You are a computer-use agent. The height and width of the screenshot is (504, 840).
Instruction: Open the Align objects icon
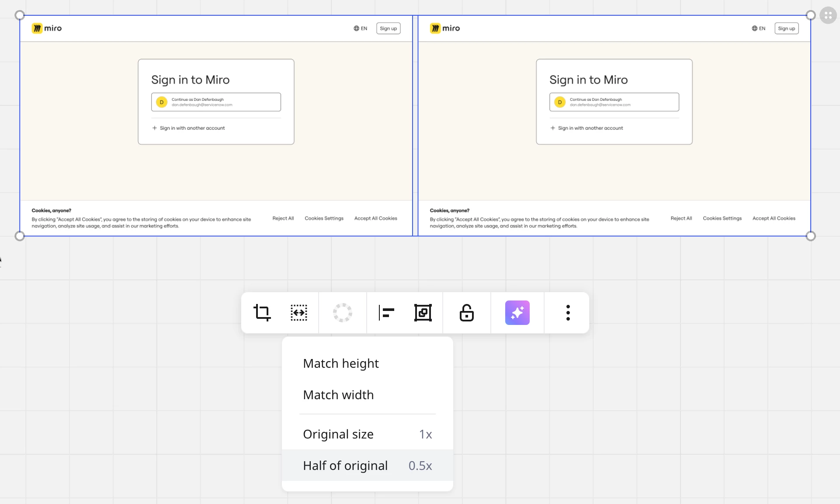coord(386,313)
